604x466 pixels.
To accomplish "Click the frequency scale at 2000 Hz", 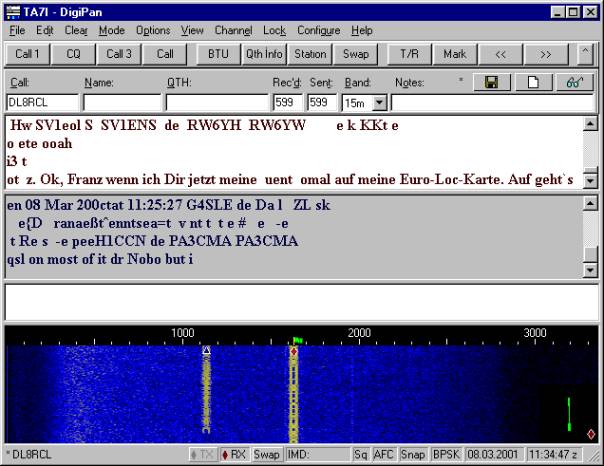I will click(358, 333).
